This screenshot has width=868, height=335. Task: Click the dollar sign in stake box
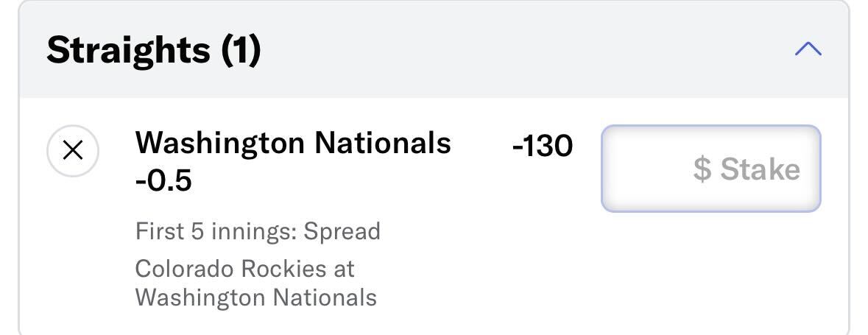(702, 169)
